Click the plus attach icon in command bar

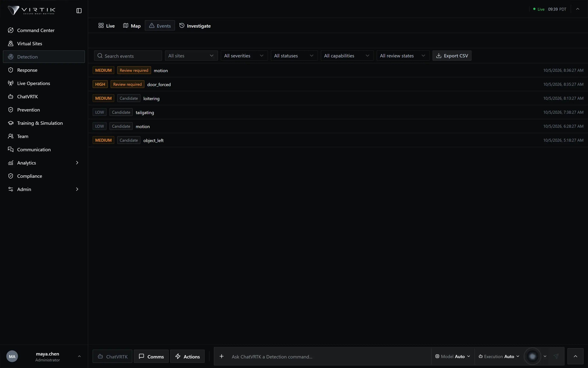point(222,357)
